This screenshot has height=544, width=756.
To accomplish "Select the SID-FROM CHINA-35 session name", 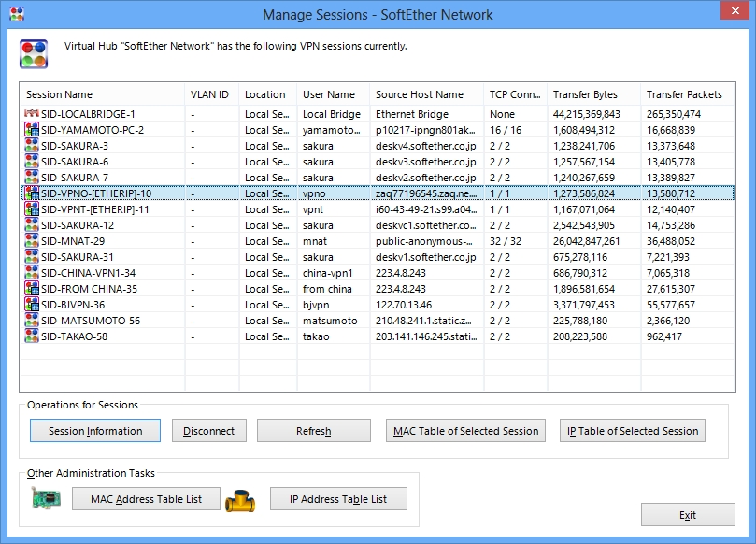I will (89, 290).
